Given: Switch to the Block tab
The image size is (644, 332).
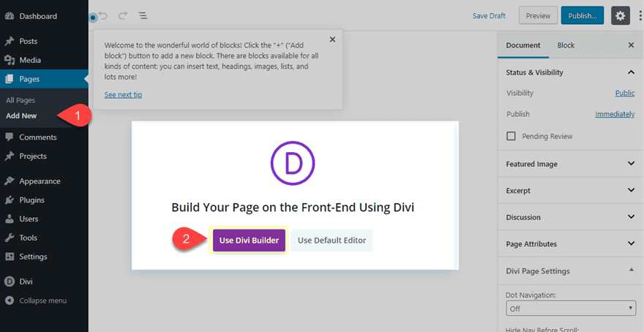Looking at the screenshot, I should coord(566,45).
